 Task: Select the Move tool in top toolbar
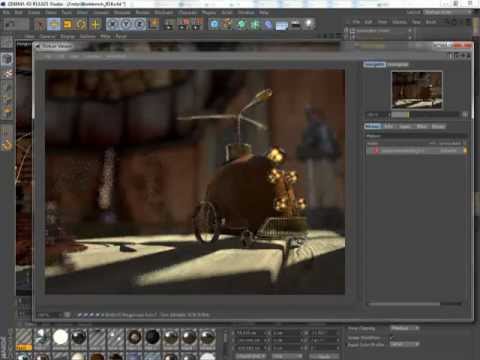[54, 24]
